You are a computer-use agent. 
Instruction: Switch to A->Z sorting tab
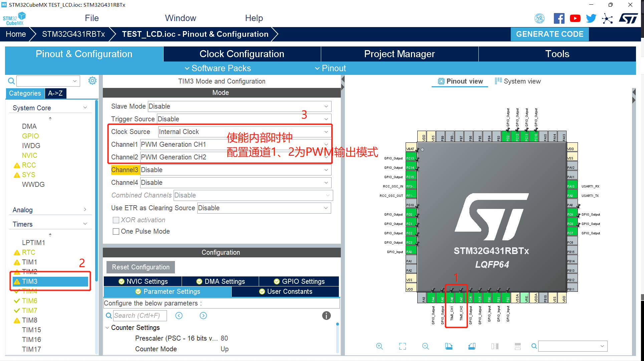(55, 93)
